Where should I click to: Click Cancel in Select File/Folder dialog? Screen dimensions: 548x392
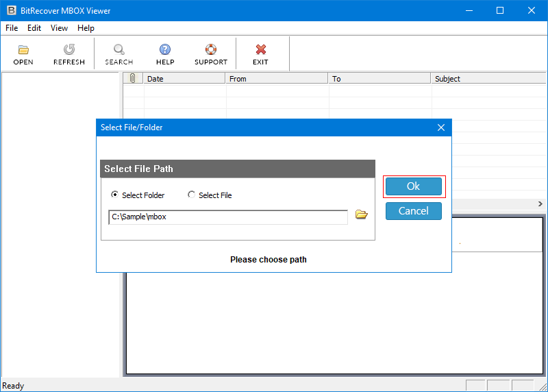(414, 211)
